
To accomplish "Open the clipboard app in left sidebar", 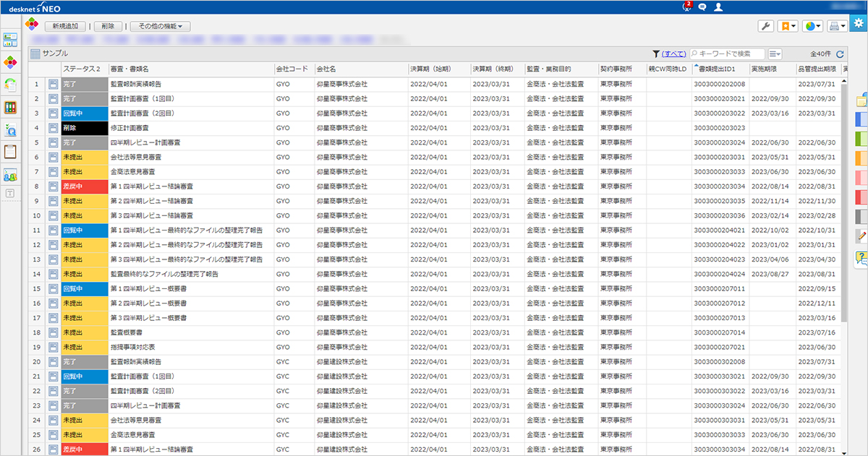I will (x=11, y=151).
